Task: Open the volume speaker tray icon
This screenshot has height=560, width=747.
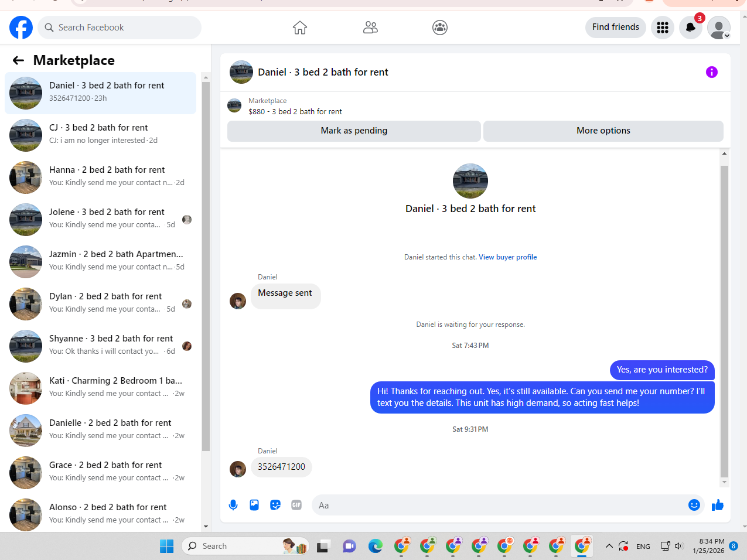Action: coord(679,546)
